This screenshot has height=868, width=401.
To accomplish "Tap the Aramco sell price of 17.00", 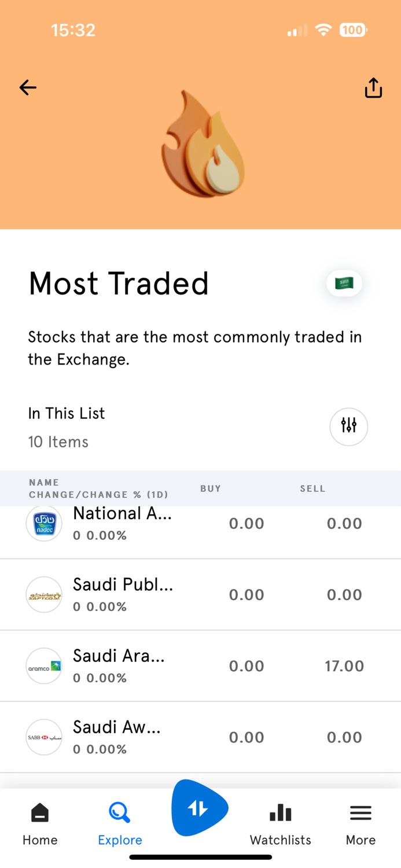I will click(344, 665).
